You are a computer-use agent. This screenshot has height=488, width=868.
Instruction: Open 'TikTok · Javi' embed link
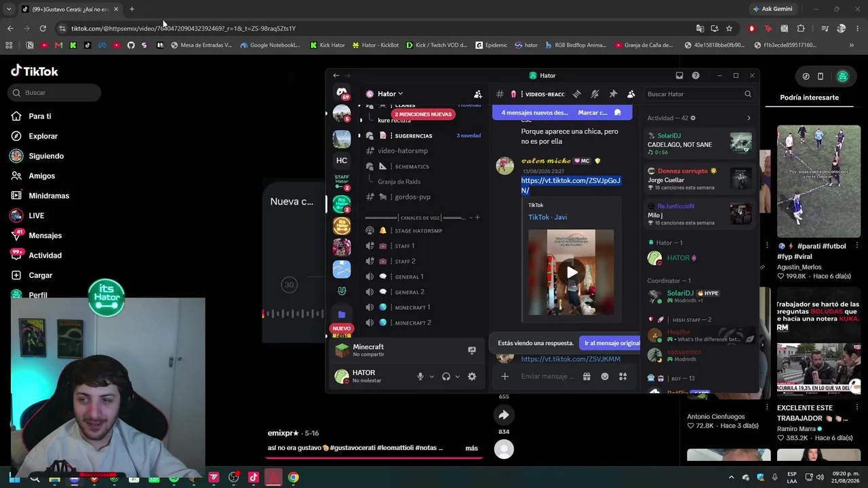[548, 217]
